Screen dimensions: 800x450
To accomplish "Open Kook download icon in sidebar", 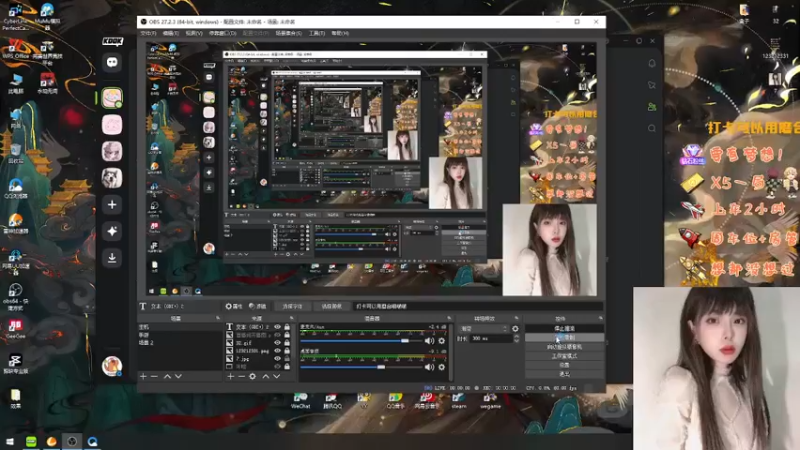I will (112, 258).
